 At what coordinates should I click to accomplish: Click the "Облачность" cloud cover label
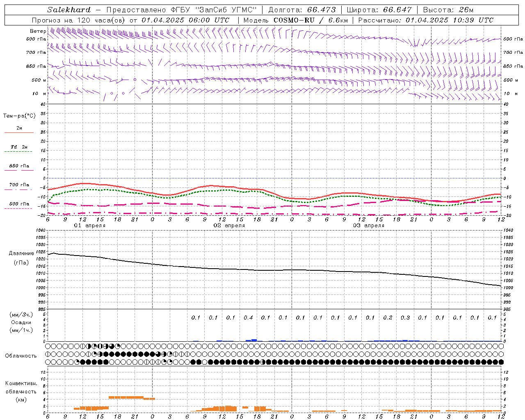click(x=21, y=356)
